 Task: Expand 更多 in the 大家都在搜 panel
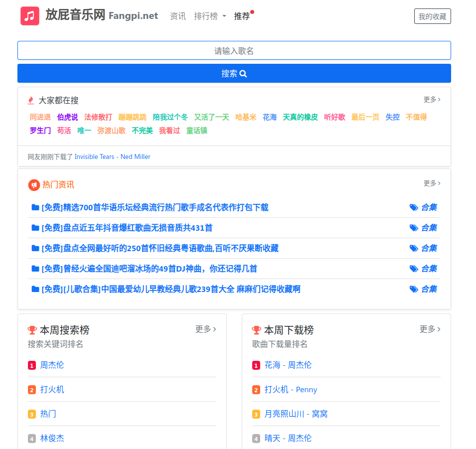pos(432,100)
